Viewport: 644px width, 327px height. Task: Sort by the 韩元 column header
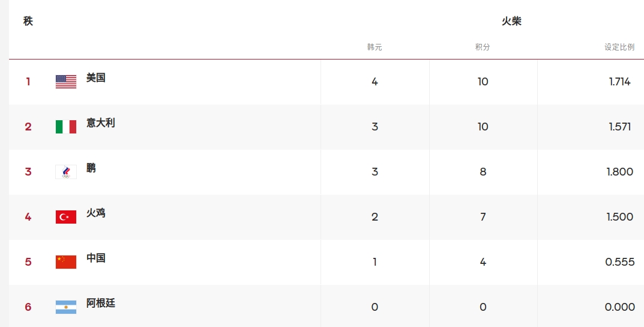tap(375, 47)
